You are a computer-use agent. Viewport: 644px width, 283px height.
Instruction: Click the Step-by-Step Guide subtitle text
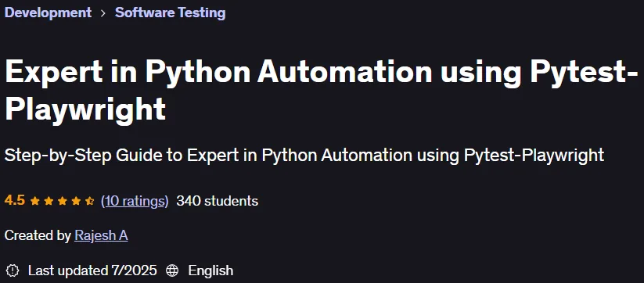(x=304, y=156)
